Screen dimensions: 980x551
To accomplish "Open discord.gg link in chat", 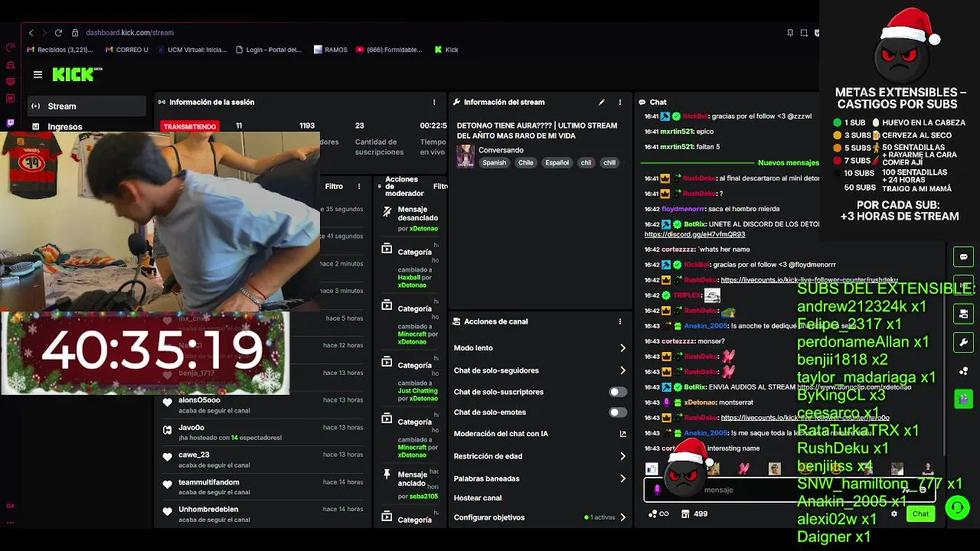I will 694,235.
